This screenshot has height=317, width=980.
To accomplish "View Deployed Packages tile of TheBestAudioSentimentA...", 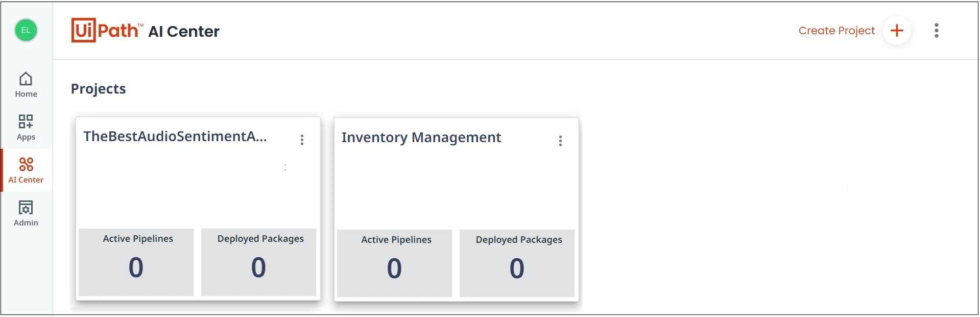I will pos(258,262).
